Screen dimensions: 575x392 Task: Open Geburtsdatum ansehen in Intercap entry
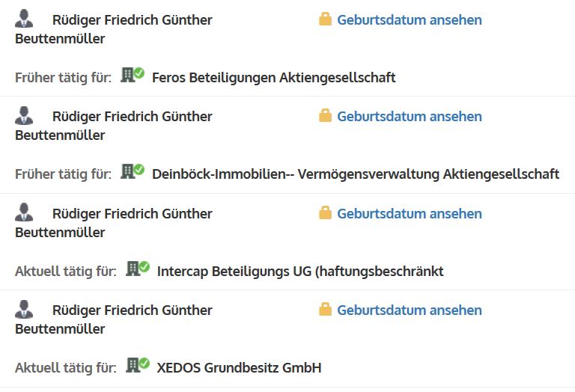pos(410,214)
